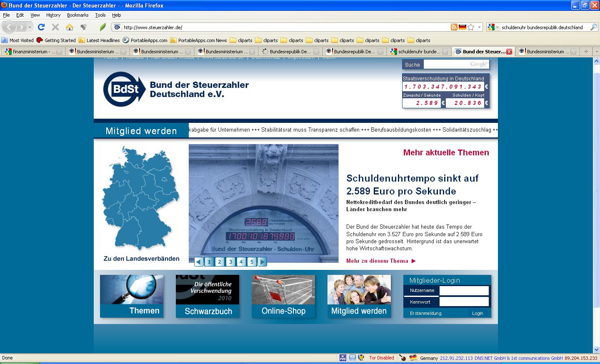Click the German flag icon near the bookmark star
Image resolution: width=600 pixels, height=364 pixels.
point(462,27)
